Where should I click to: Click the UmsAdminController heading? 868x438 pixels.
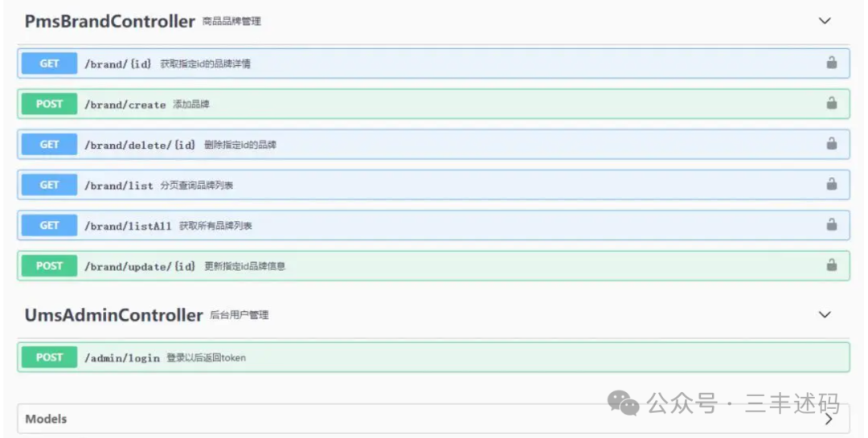[113, 315]
